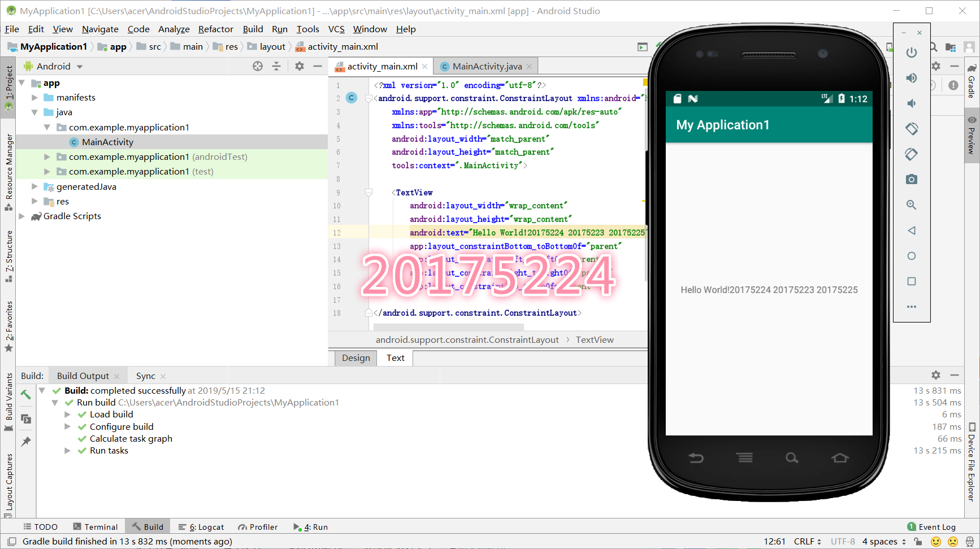Screen dimensions: 980x549
Task: Click phone hardware home key
Action: [840, 457]
